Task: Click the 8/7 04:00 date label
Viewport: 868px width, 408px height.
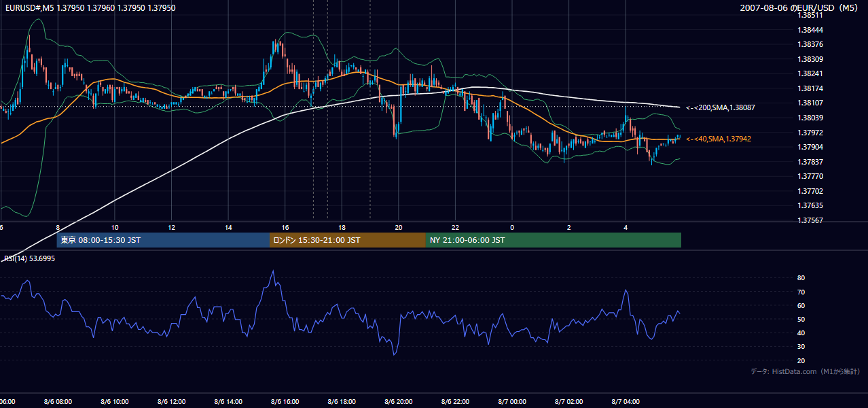Action: coord(626,402)
